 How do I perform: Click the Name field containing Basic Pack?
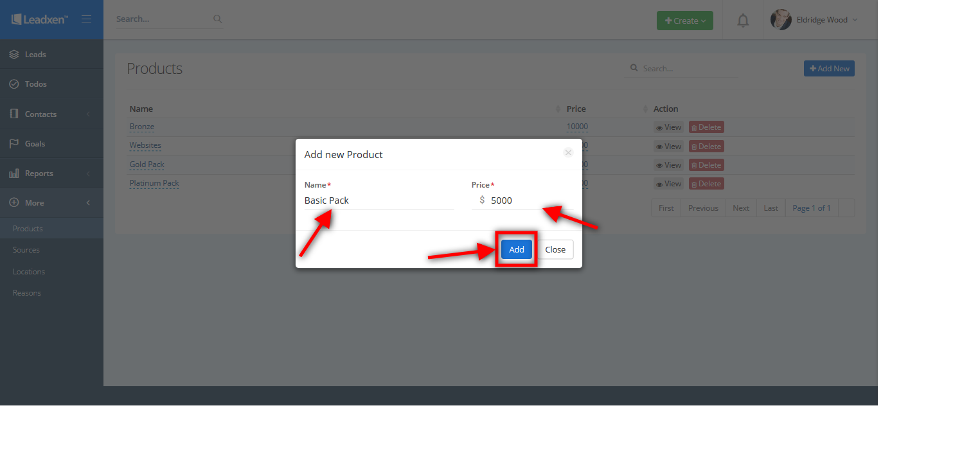click(x=379, y=200)
